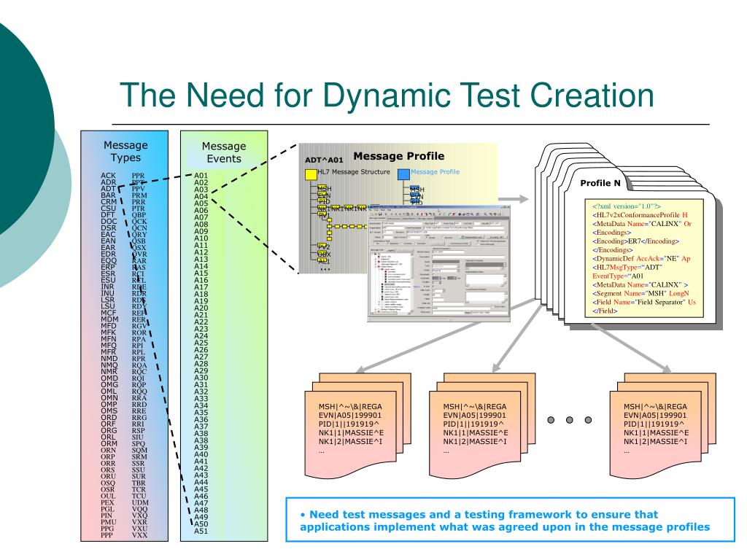Select the Message Events column header

click(x=224, y=152)
